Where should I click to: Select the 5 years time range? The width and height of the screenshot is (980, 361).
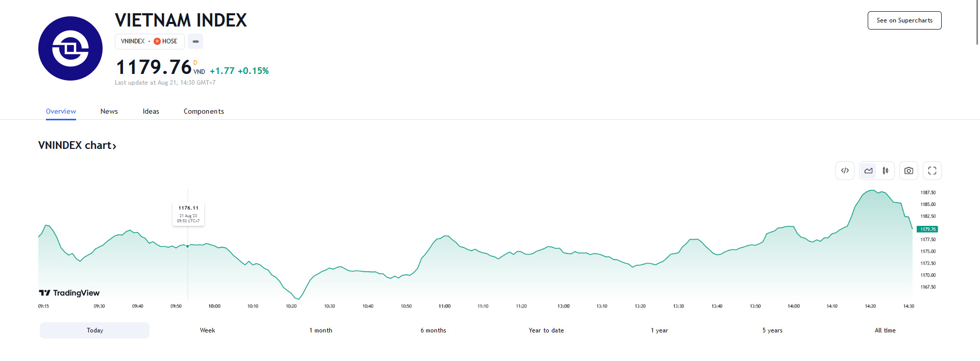(772, 330)
